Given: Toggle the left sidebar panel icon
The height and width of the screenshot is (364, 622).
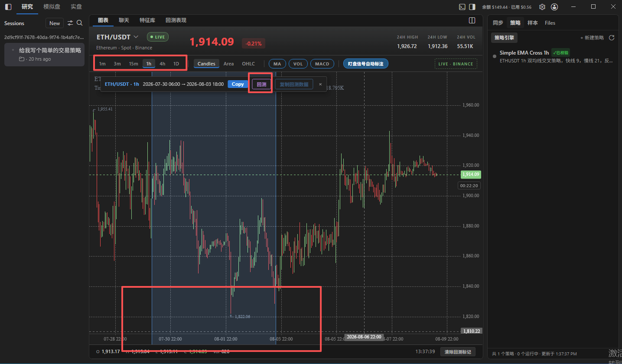Looking at the screenshot, I should (x=8, y=7).
